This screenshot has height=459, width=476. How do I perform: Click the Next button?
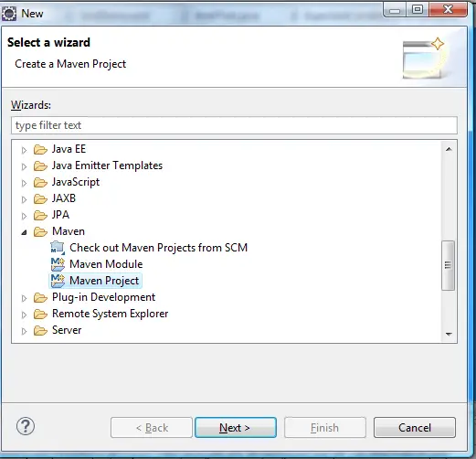(236, 428)
